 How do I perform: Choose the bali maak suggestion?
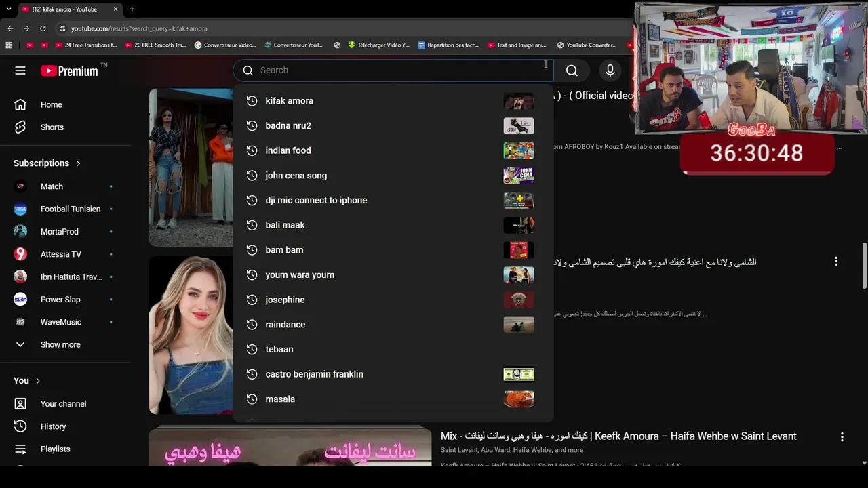(393, 225)
